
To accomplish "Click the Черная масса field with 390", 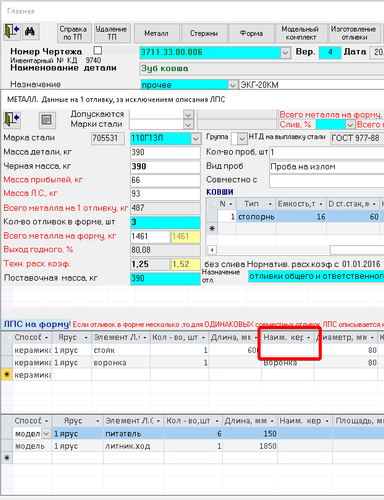I will pos(165,166).
